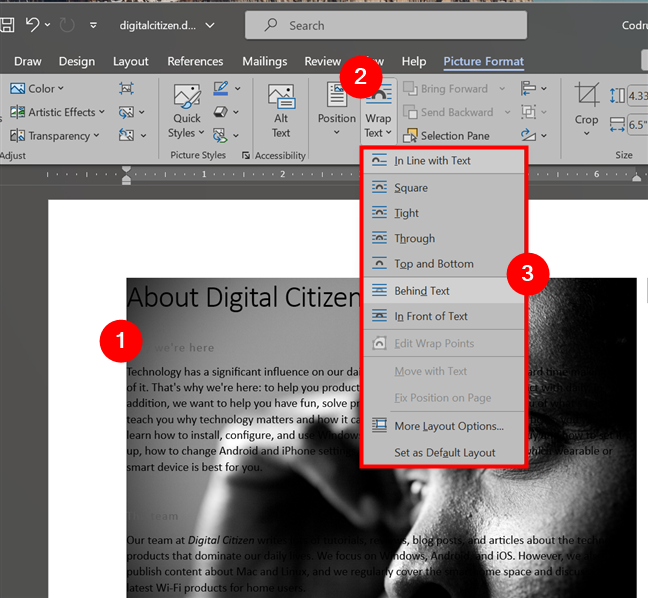This screenshot has height=598, width=648.
Task: Open More Layout Options
Action: (x=444, y=426)
